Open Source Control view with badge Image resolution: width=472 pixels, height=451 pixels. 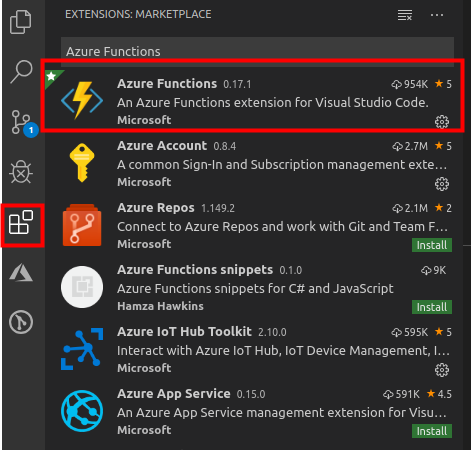pos(24,123)
